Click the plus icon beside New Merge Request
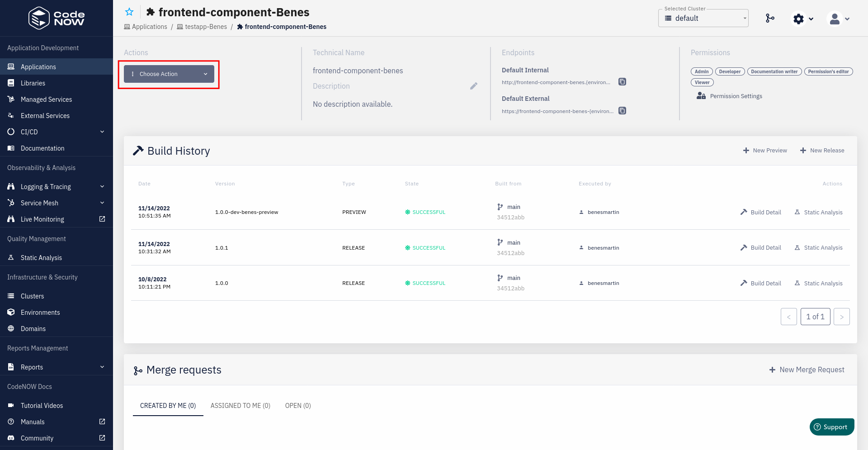This screenshot has height=450, width=868. point(772,369)
